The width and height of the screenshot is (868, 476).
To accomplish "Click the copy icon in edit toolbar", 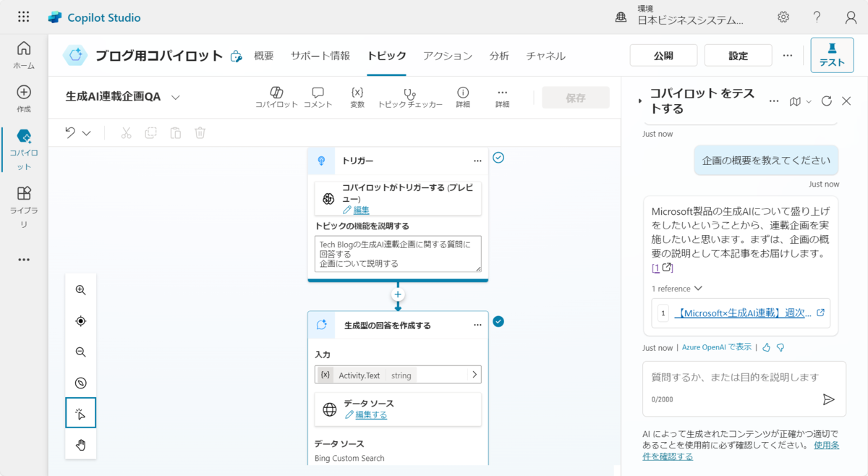I will pyautogui.click(x=150, y=132).
